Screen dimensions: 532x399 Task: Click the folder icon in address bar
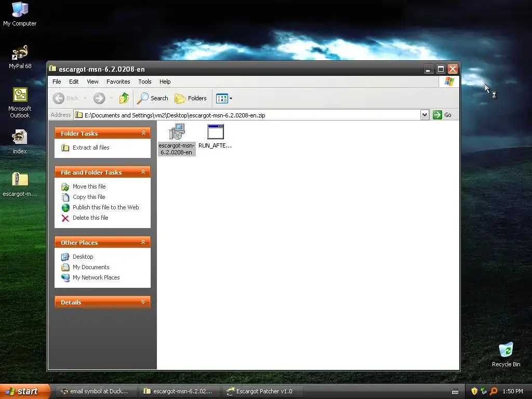point(79,115)
